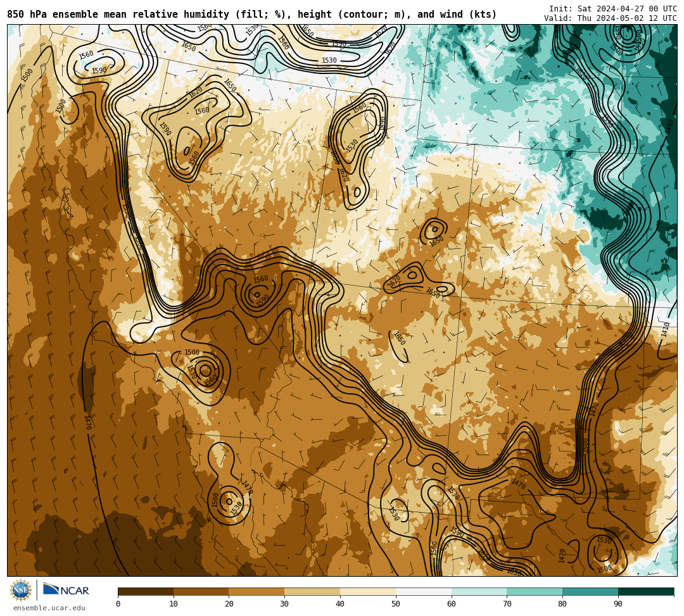The width and height of the screenshot is (684, 616).
Task: Click the NCAR logo
Action: point(66,590)
